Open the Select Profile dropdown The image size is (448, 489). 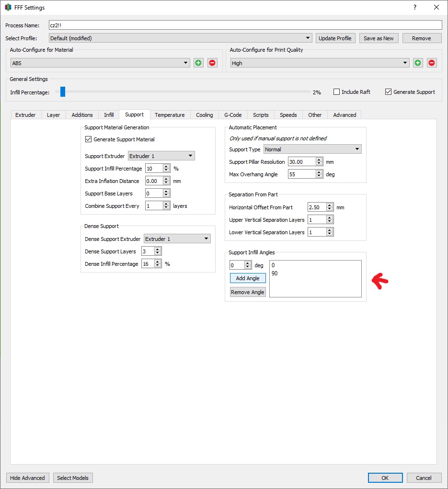coord(181,38)
